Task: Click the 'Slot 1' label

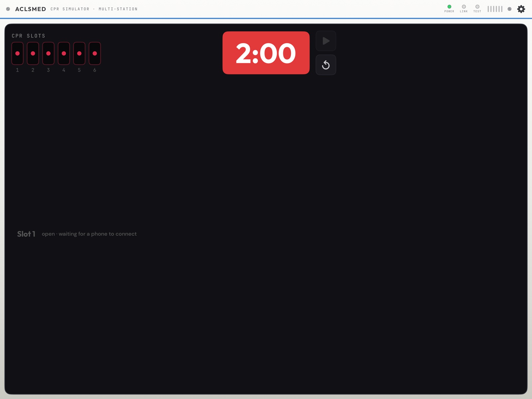Action: click(x=26, y=234)
